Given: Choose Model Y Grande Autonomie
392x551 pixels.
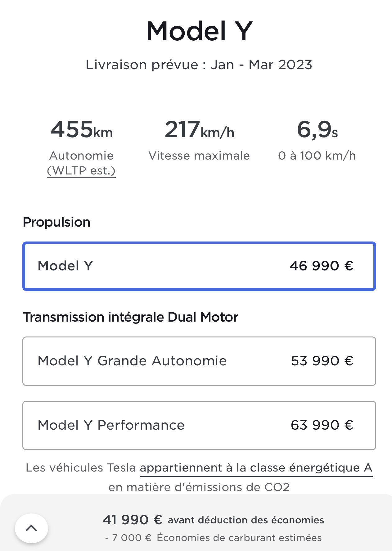Looking at the screenshot, I should click(x=199, y=361).
